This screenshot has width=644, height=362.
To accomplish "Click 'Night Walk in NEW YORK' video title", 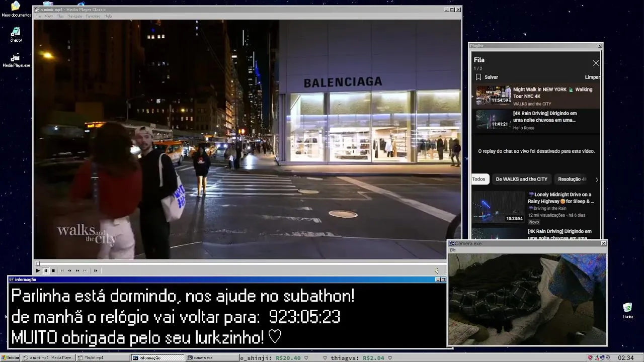I will 552,93.
